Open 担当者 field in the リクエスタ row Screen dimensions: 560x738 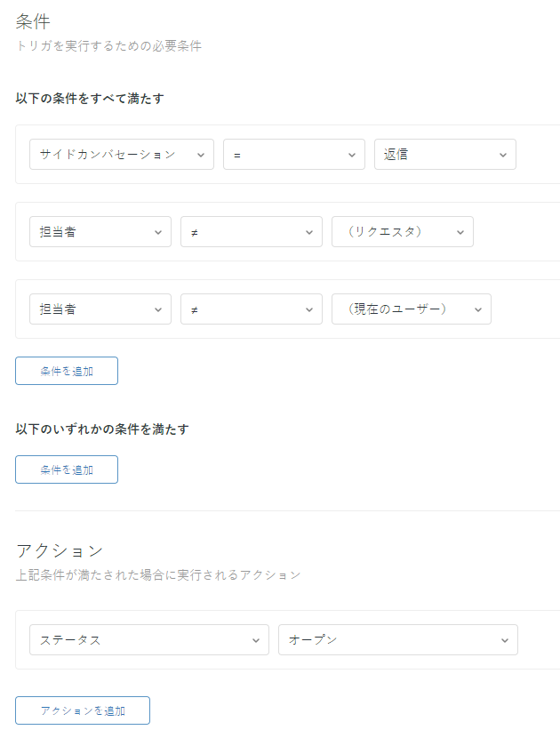click(100, 231)
